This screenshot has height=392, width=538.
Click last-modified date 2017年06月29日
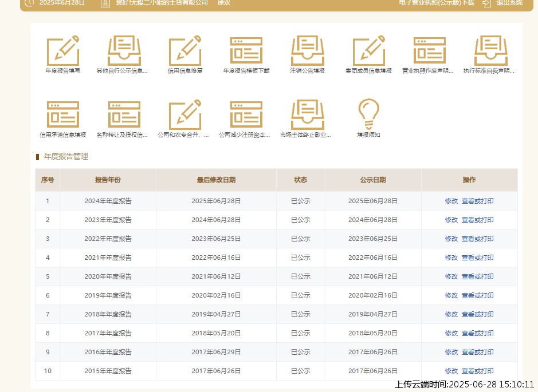[216, 351]
